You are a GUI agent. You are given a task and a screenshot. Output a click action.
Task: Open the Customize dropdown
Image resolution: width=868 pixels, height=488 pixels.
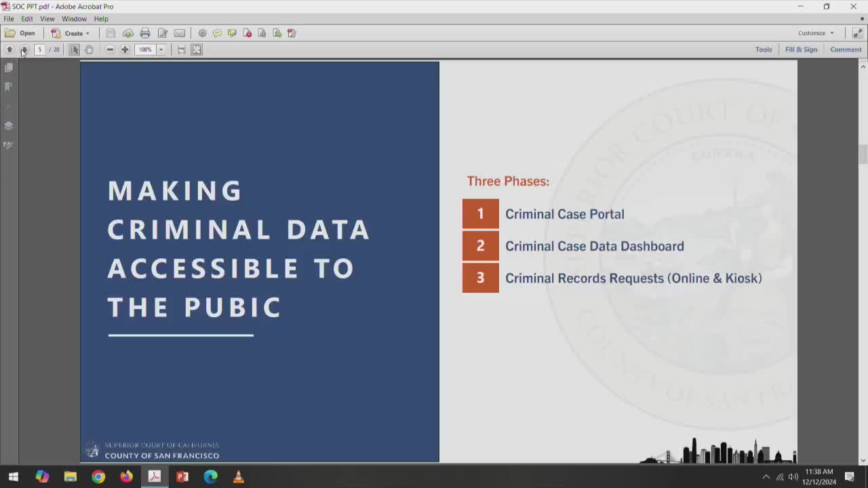click(816, 33)
